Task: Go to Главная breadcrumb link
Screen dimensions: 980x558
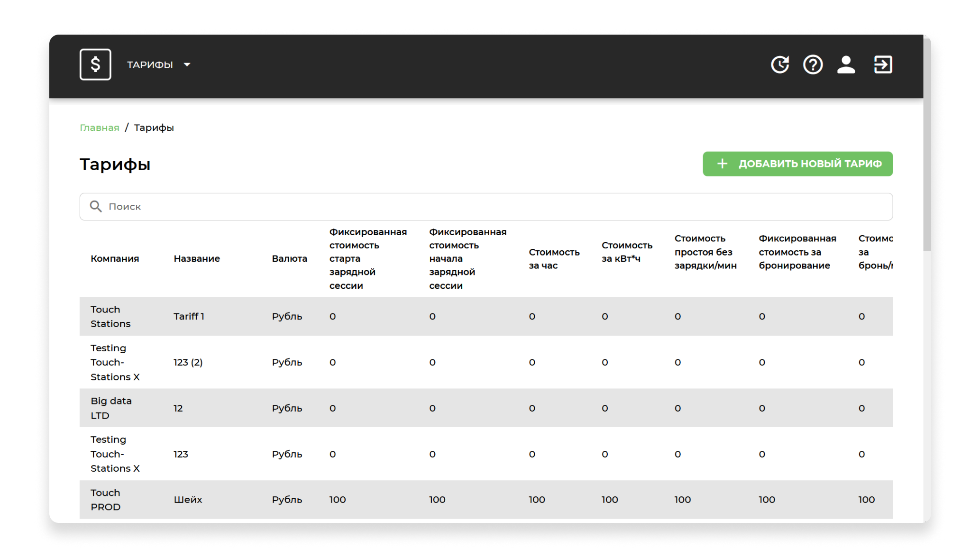Action: coord(100,128)
